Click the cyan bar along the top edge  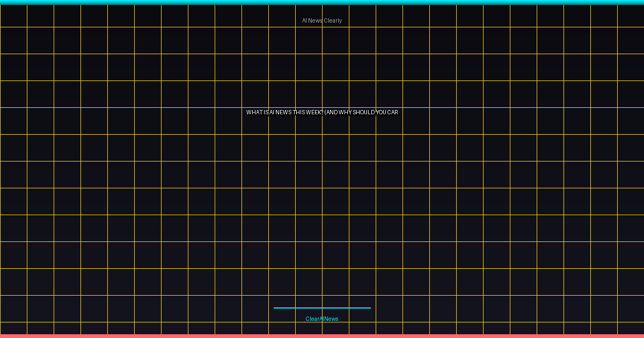click(322, 2)
